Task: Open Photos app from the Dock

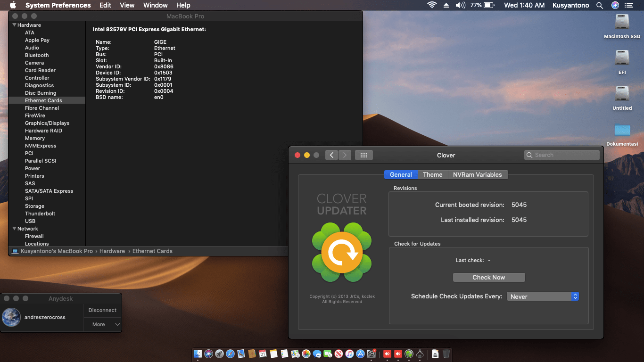Action: coord(306,354)
